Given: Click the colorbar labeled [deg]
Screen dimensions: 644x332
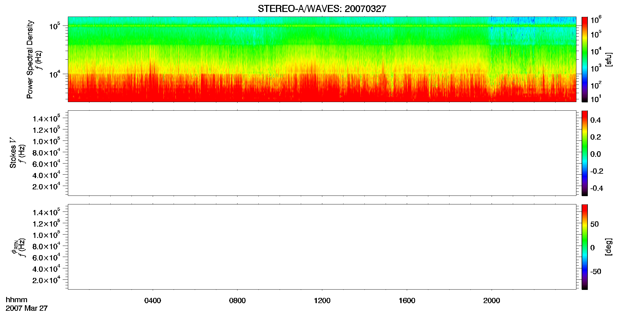Looking at the screenshot, I should pyautogui.click(x=584, y=247).
